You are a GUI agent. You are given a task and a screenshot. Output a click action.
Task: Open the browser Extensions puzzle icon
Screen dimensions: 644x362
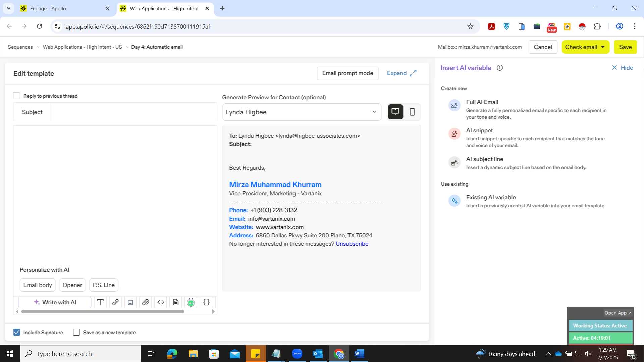click(x=597, y=27)
